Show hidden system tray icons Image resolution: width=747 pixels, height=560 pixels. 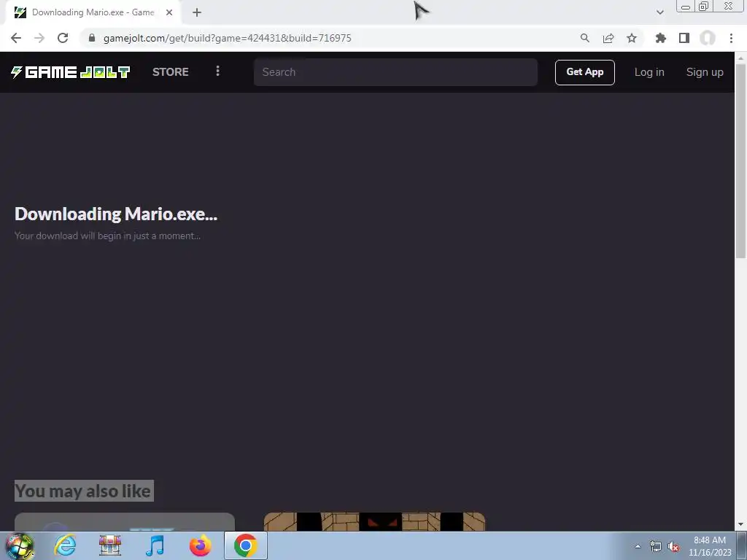tap(638, 546)
